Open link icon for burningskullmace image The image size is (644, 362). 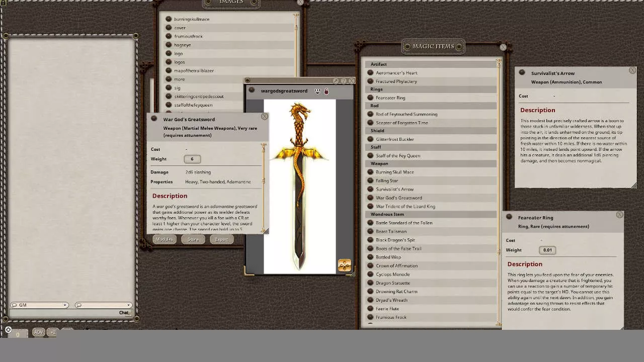pyautogui.click(x=169, y=19)
